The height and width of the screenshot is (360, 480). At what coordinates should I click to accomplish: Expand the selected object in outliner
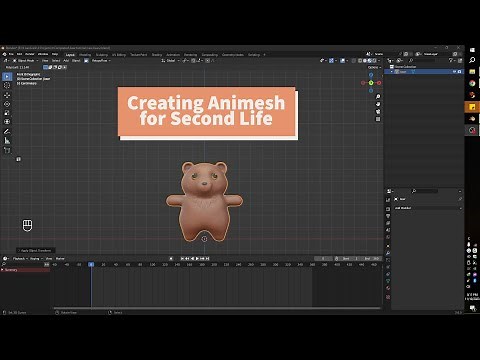pos(392,72)
